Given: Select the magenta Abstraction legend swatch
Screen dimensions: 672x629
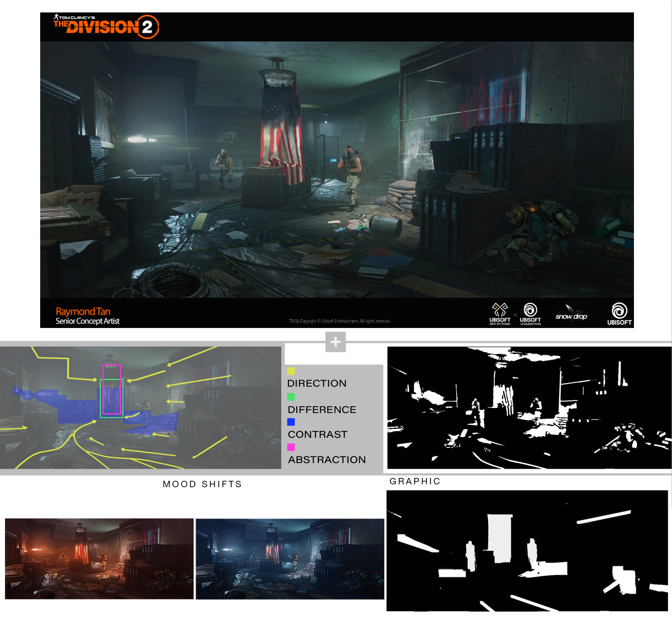Looking at the screenshot, I should (291, 447).
